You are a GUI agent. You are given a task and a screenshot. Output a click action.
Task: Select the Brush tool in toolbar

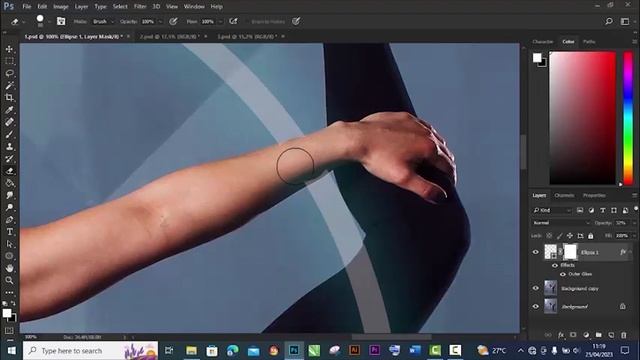[9, 134]
